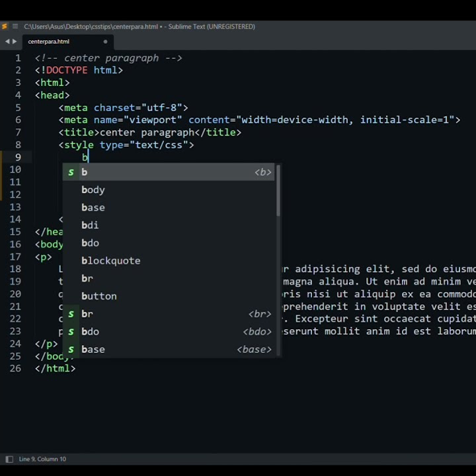Choose the highlighted 'b' snippet suggestion

pos(169,172)
